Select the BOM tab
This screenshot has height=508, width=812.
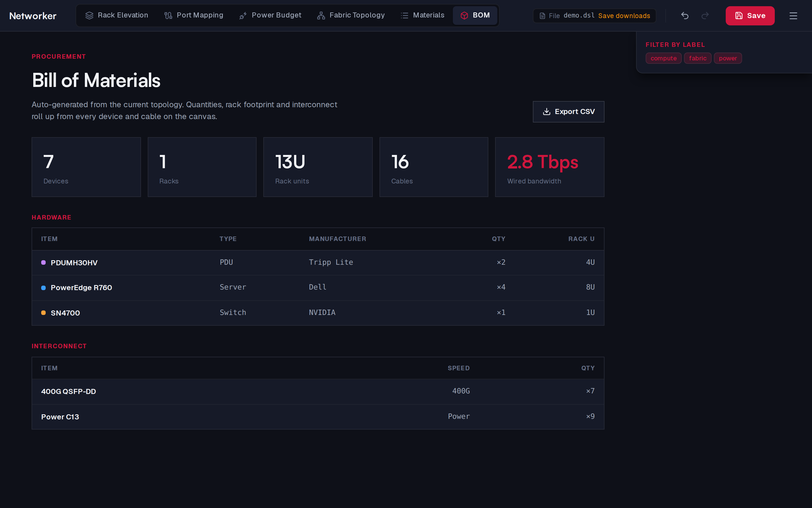(475, 16)
